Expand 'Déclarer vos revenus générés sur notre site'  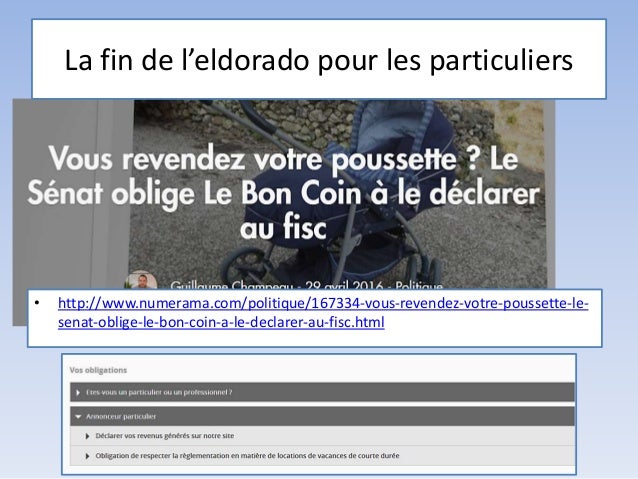point(322,436)
